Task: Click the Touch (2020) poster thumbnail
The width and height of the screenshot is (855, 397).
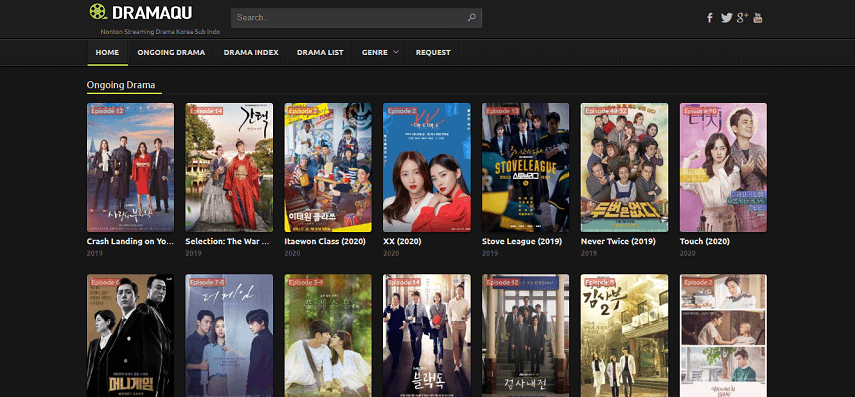Action: point(723,167)
